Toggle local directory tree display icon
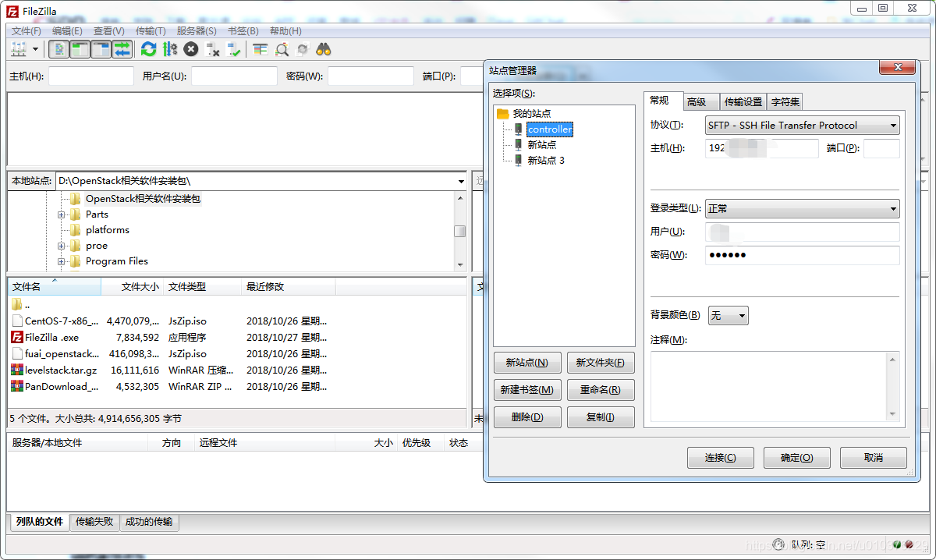936x560 pixels. point(80,49)
